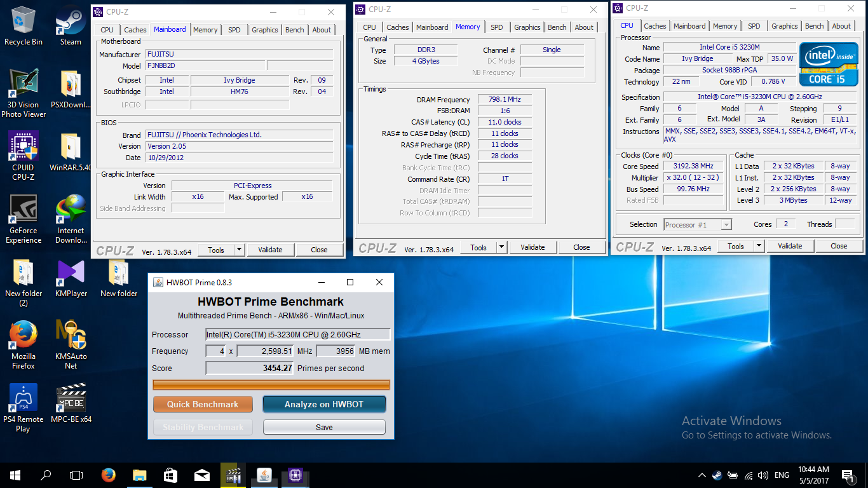Click BIOS Version 2.05 field
Viewport: 868px width, 488px height.
point(239,146)
